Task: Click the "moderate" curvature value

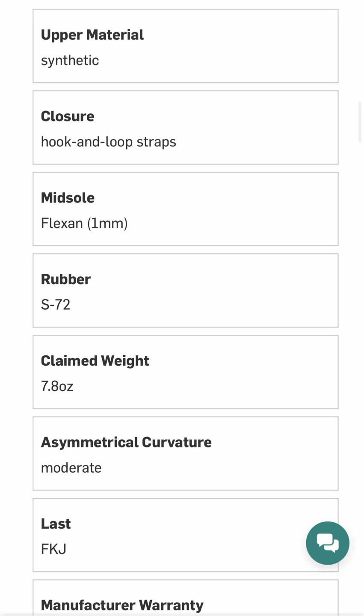Action: pos(71,468)
